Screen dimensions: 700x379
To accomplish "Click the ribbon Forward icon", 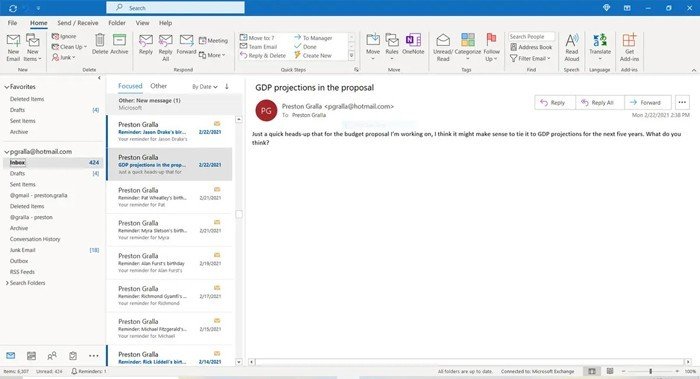I will pyautogui.click(x=186, y=44).
